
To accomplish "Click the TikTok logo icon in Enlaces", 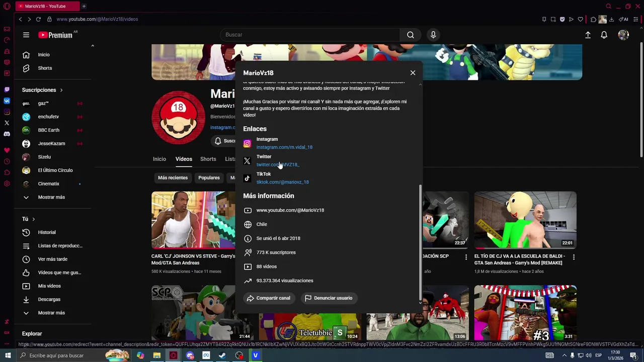I will click(x=247, y=178).
